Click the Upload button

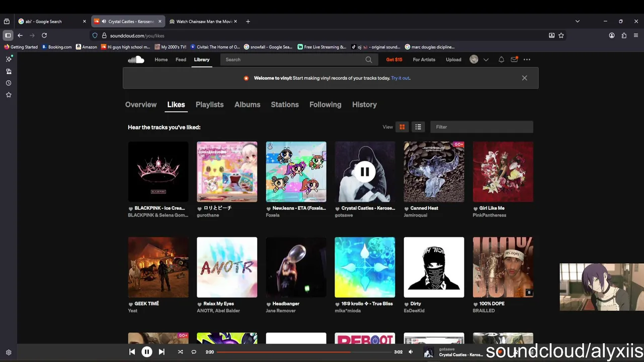453,59
